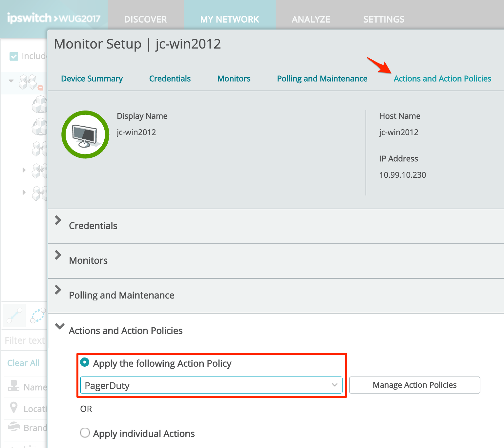Click the Brand globe icon

coord(14,427)
